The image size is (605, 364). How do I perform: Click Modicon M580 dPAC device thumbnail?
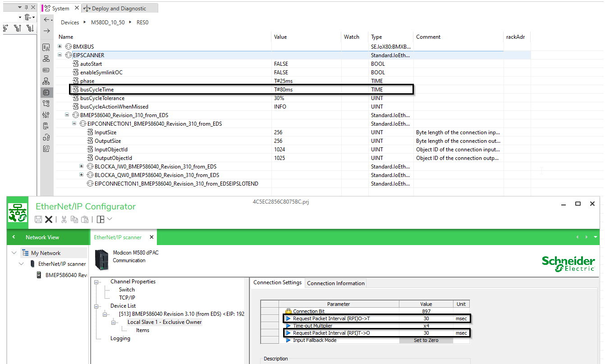[102, 259]
